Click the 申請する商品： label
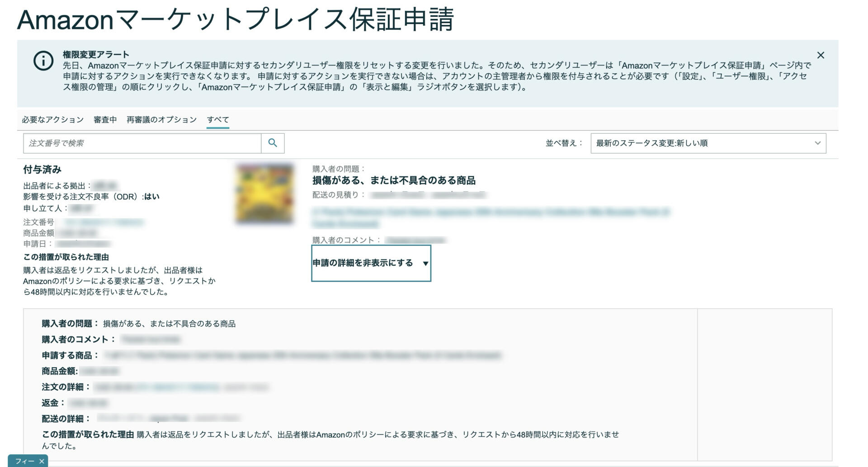868x467 pixels. pyautogui.click(x=71, y=355)
